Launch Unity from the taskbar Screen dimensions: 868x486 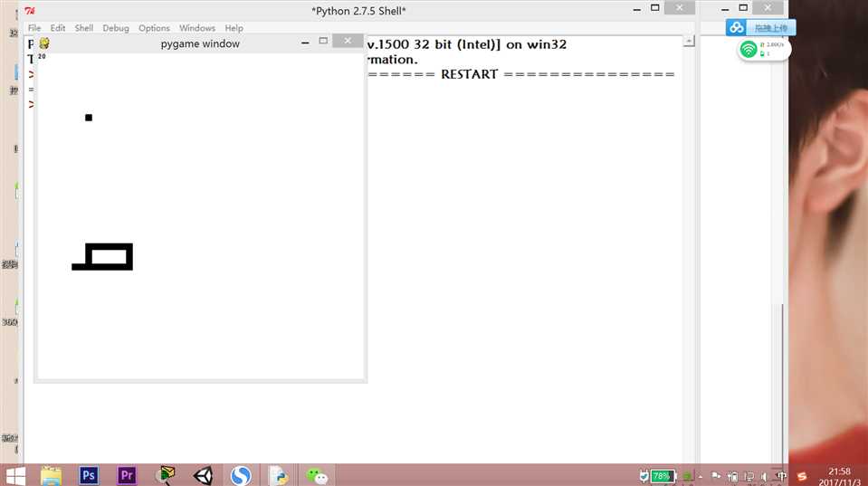tap(203, 475)
